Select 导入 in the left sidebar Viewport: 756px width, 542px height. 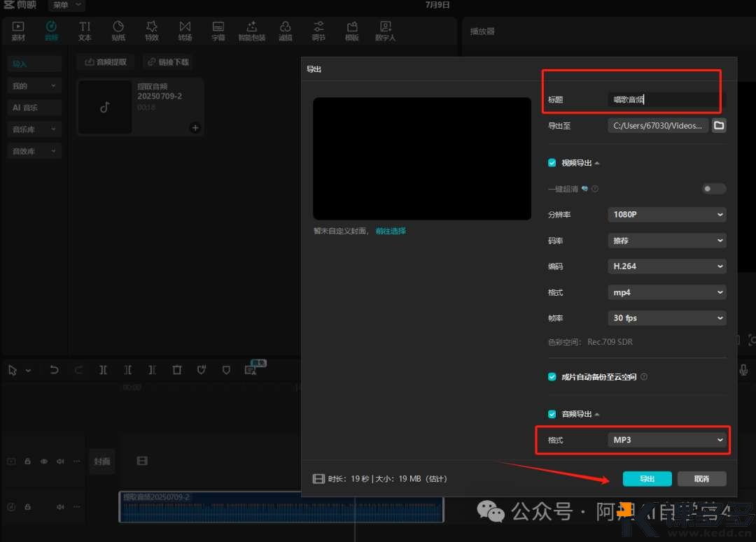tap(34, 64)
